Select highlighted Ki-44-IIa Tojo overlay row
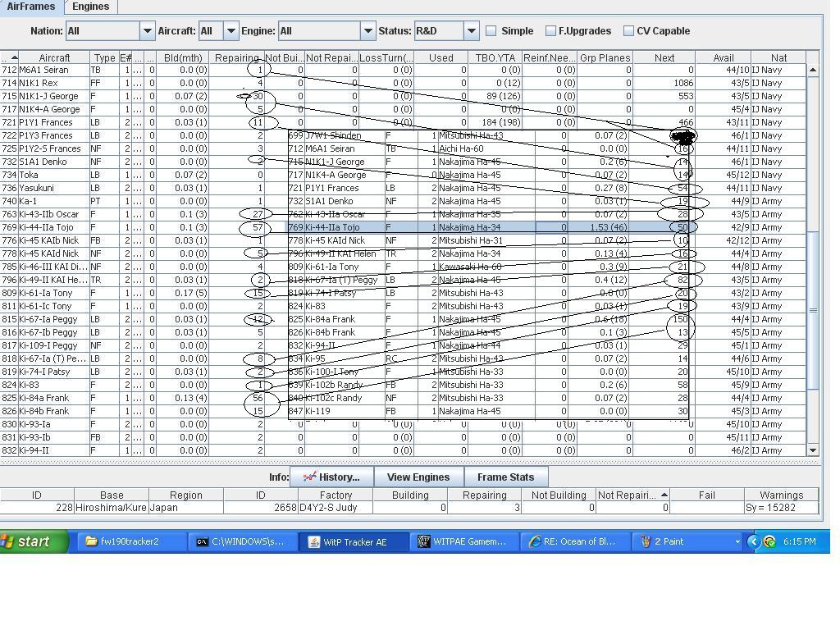 [487, 227]
